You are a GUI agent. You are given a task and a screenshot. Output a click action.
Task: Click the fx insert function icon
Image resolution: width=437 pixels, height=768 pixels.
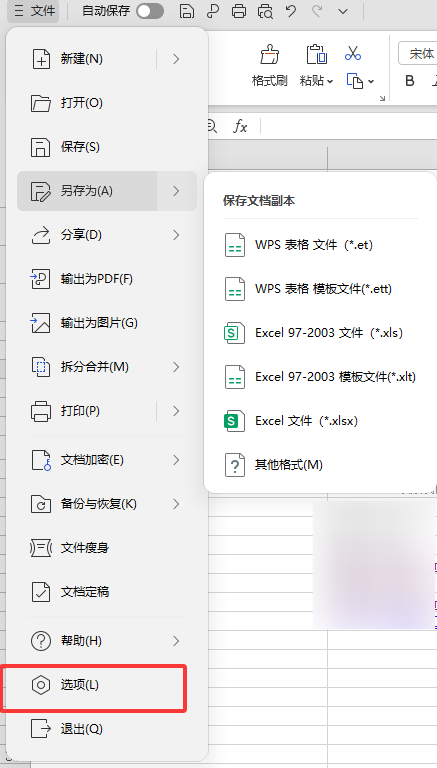tap(240, 127)
